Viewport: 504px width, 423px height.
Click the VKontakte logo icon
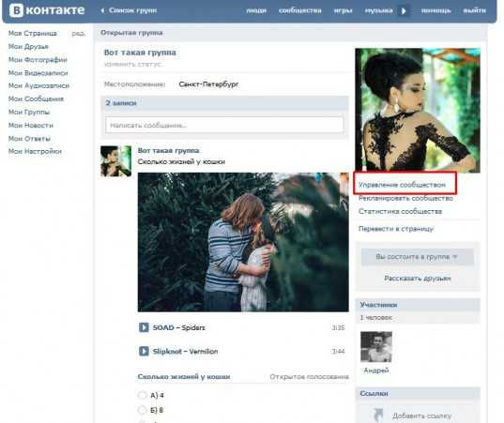16,10
